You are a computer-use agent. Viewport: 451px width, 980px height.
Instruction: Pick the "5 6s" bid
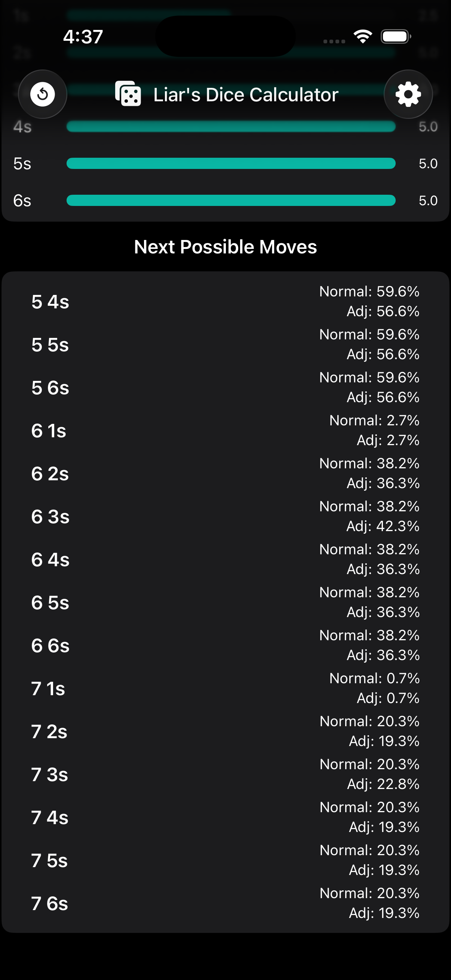[x=225, y=388]
